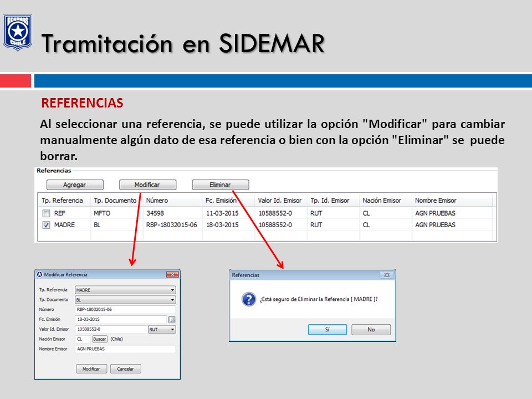Select the table date cell 18-03-2015
Screen dimensions: 532x399
click(222, 225)
